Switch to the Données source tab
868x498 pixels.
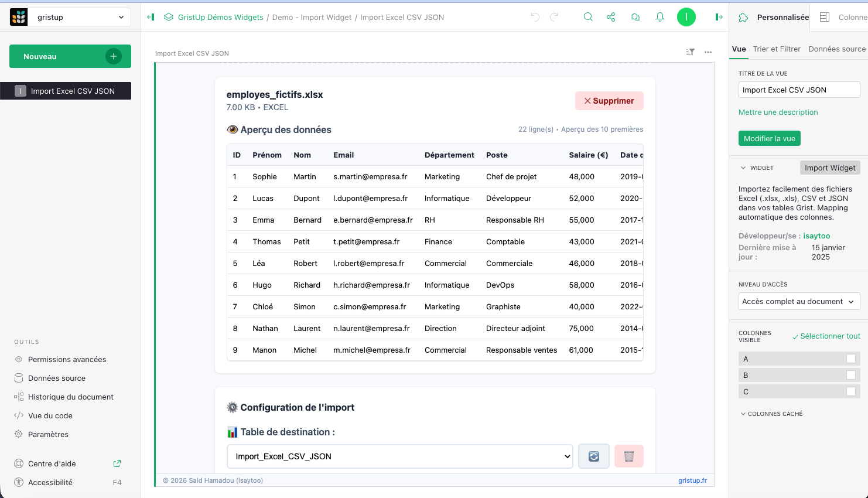pos(836,49)
